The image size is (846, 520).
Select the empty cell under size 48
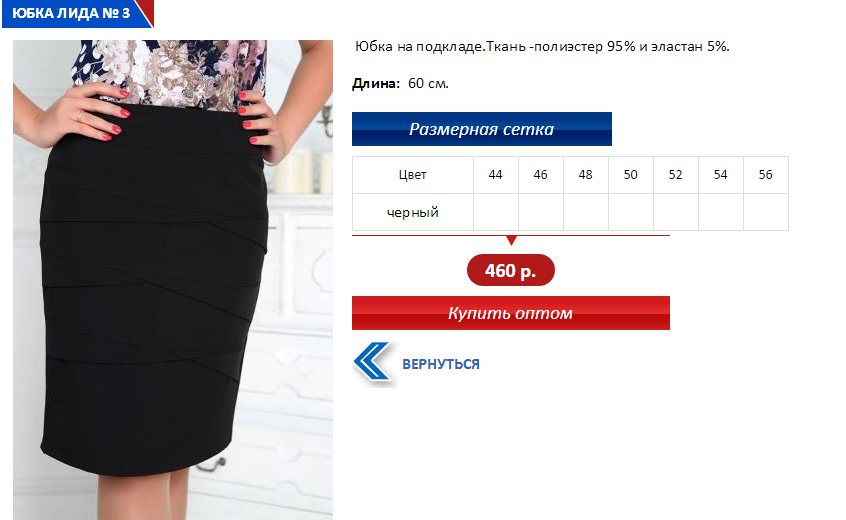pos(585,212)
